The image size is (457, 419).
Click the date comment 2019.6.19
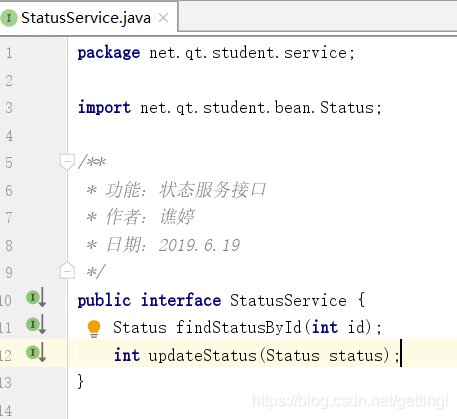click(199, 245)
